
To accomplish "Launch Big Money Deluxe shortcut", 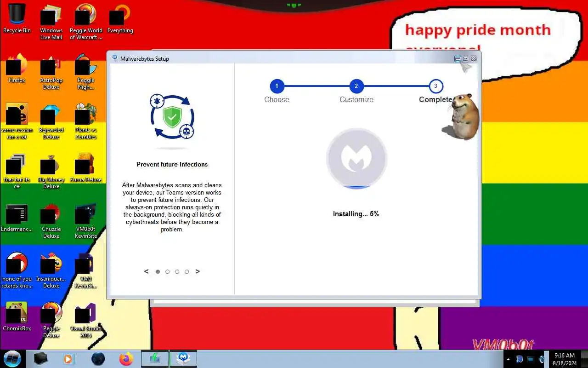I will [51, 171].
